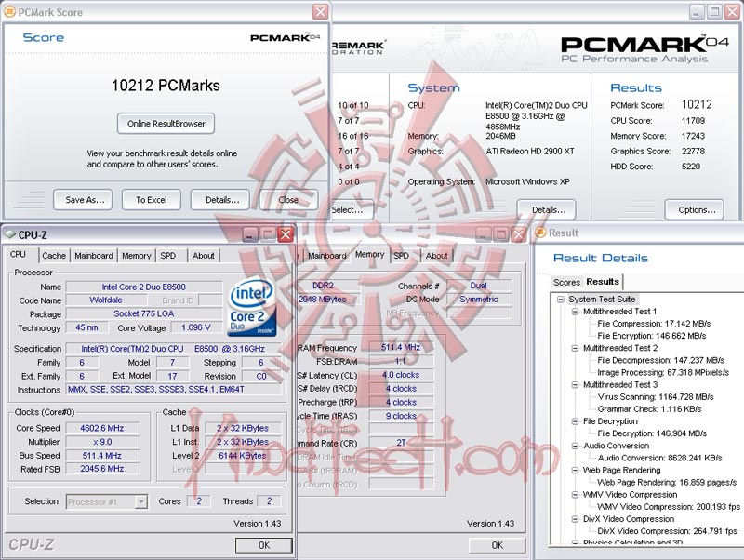Click the Graphics Score 22778 value
This screenshot has height=560, width=744.
pyautogui.click(x=693, y=151)
